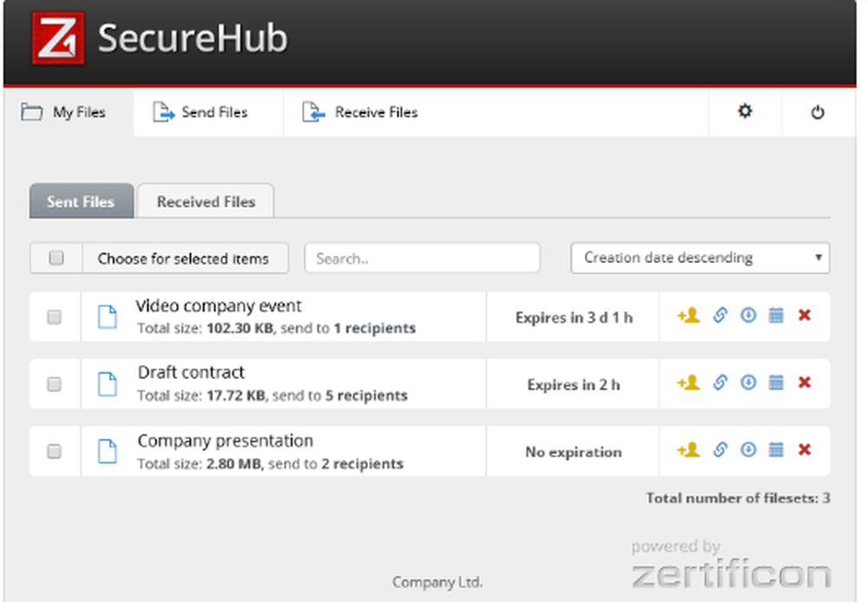Click 'Expires in 2 h' text
868x602 pixels.
[574, 384]
